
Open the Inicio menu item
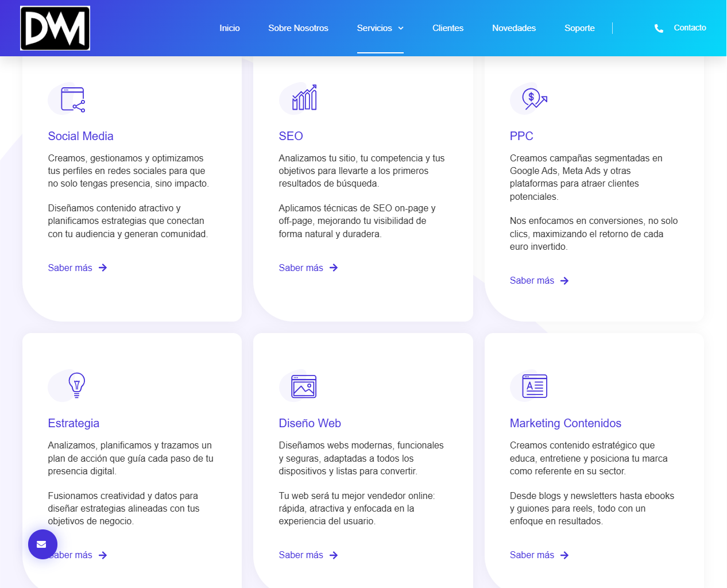coord(229,28)
